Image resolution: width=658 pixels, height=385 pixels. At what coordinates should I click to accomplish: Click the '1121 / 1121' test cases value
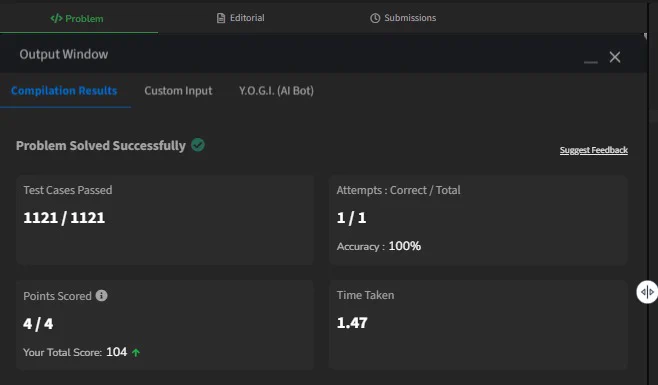pos(64,217)
